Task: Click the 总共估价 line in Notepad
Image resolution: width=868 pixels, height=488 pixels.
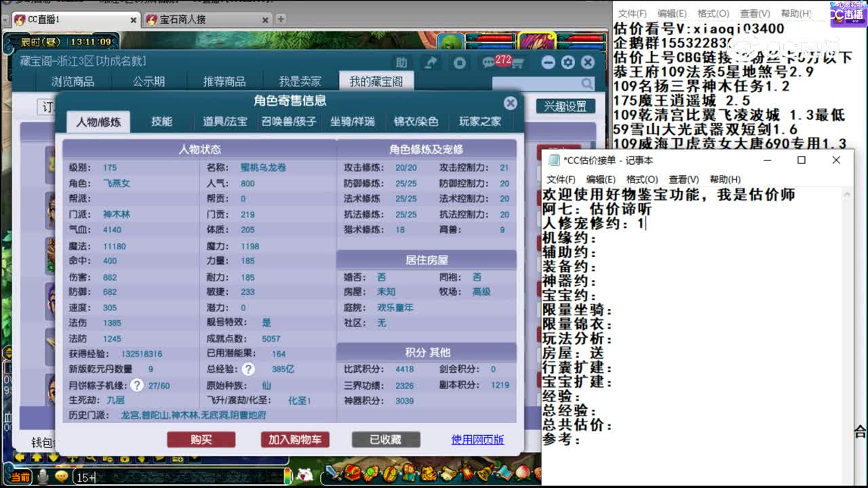Action: tap(578, 425)
